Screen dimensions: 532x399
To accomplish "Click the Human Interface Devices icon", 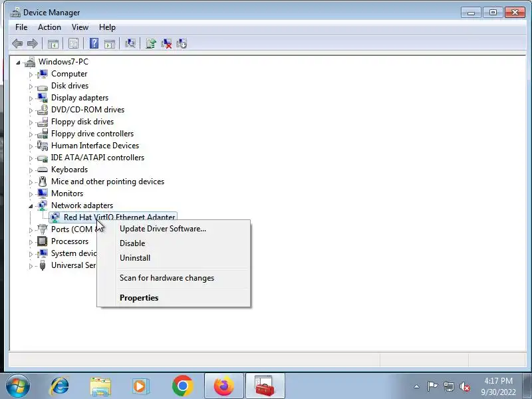I will (43, 146).
